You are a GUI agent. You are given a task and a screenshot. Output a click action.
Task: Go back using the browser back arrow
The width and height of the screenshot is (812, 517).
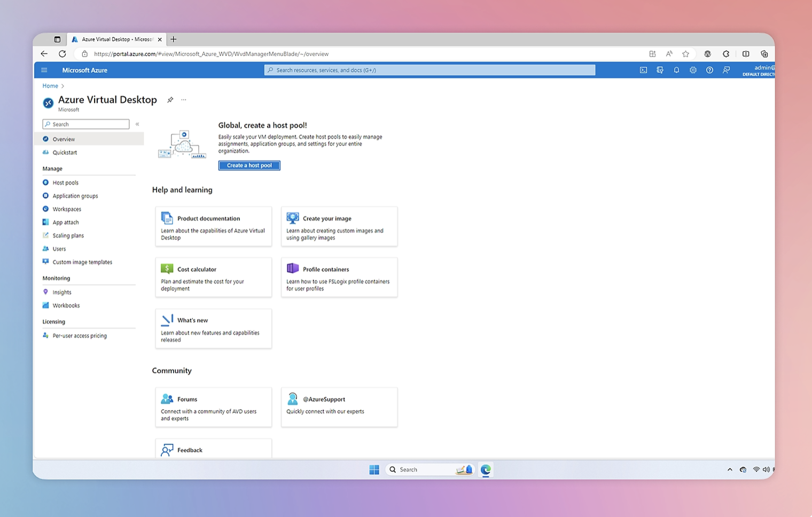coord(44,54)
